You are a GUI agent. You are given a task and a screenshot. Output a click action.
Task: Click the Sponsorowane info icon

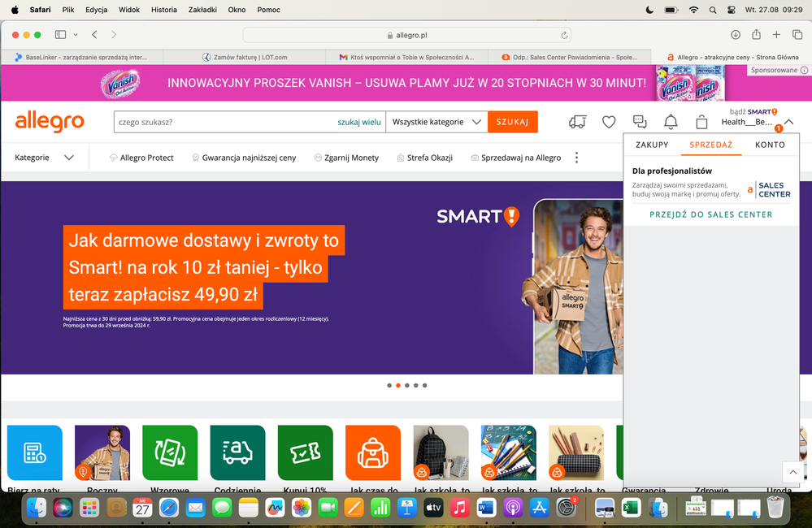point(804,70)
